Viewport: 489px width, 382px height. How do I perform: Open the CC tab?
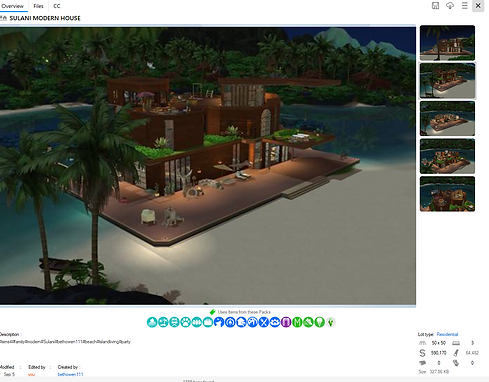[x=57, y=6]
